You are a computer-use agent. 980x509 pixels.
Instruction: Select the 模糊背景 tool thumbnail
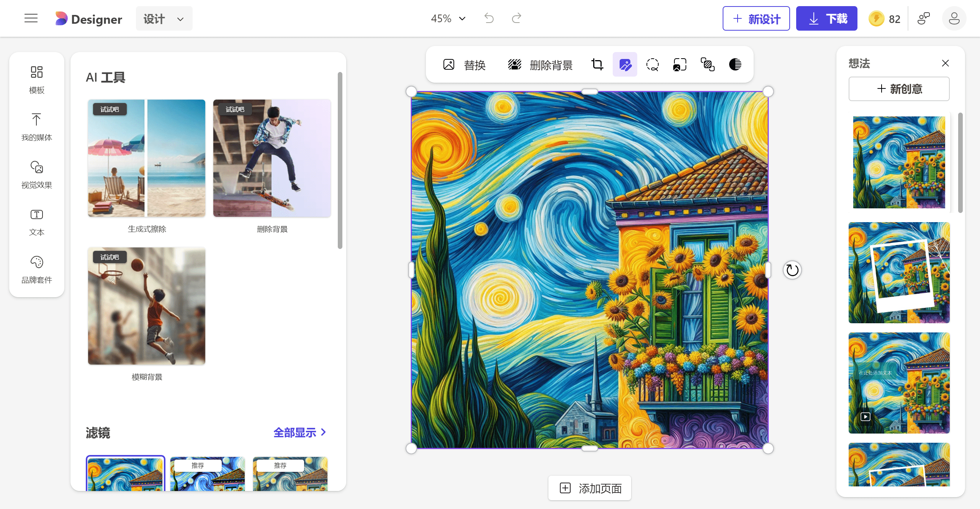click(x=147, y=306)
